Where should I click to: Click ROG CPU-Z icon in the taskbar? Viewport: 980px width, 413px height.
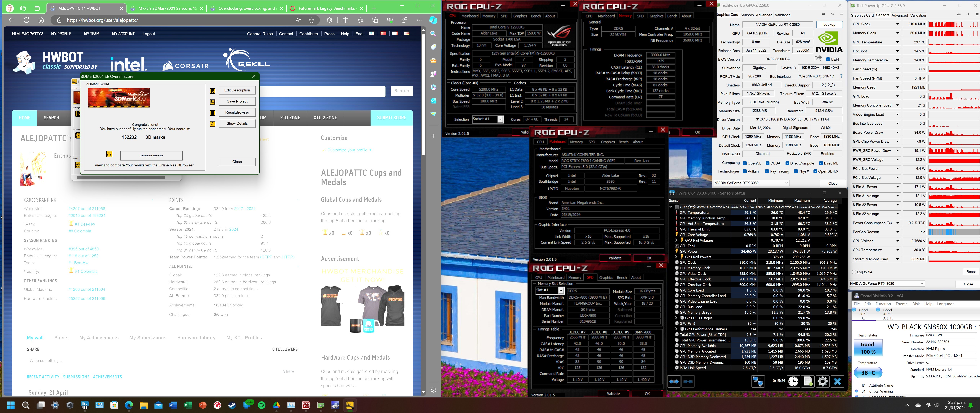tap(306, 405)
